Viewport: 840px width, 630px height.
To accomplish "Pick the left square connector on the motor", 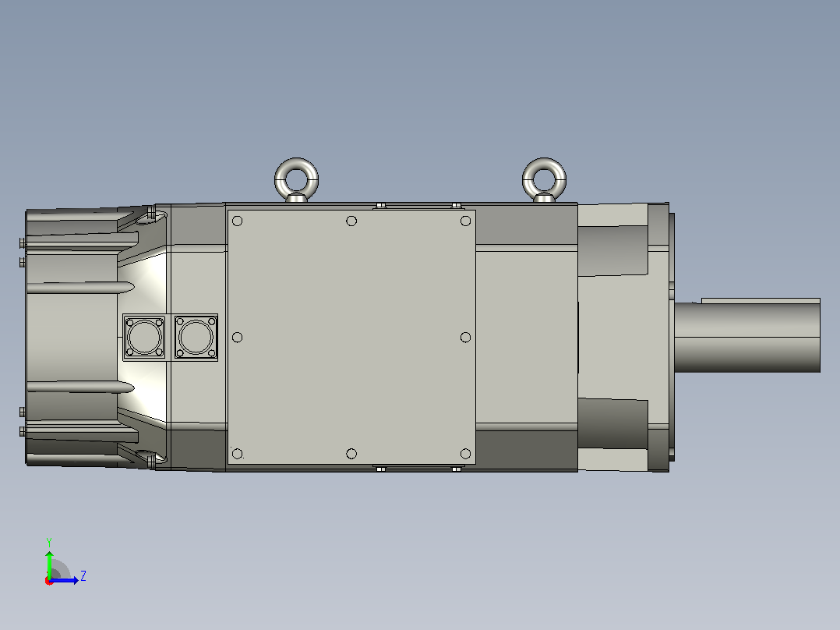I will (144, 338).
